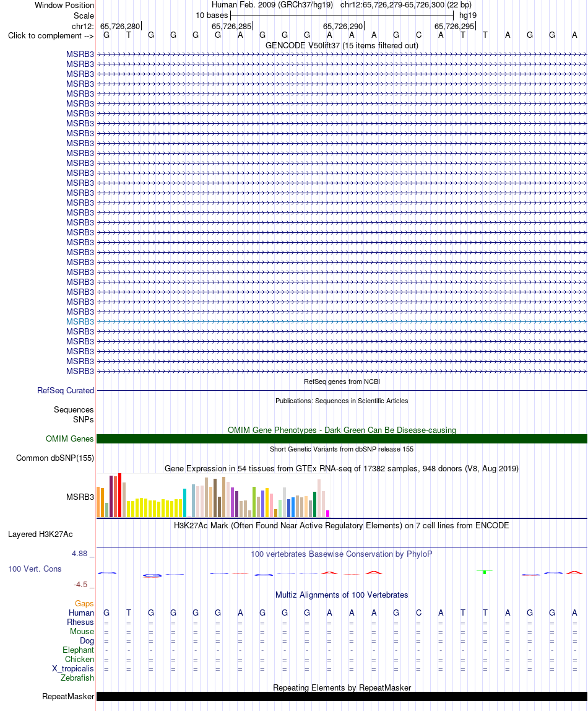Click the RefSeq Curated intron line
The width and height of the screenshot is (588, 711).
[x=342, y=390]
